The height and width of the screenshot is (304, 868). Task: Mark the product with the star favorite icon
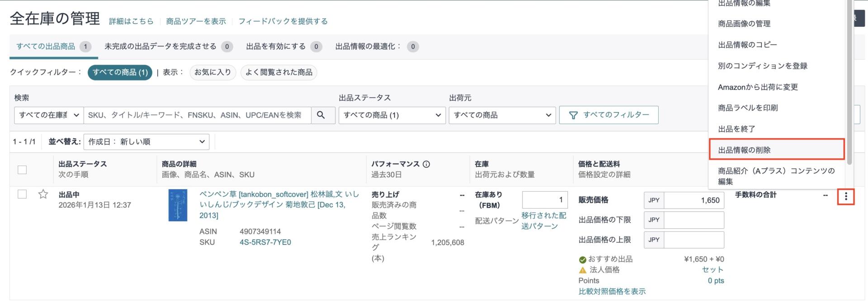pos(43,195)
